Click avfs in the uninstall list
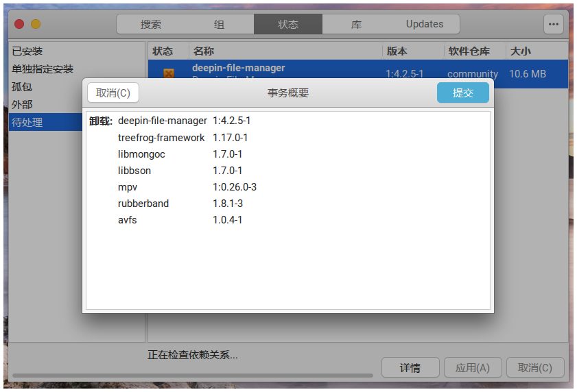Screen dimensions: 577x392 coord(128,220)
